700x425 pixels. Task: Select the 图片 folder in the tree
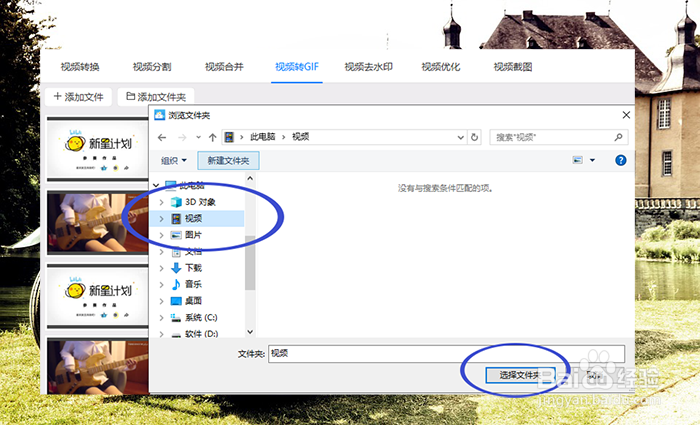click(x=193, y=235)
